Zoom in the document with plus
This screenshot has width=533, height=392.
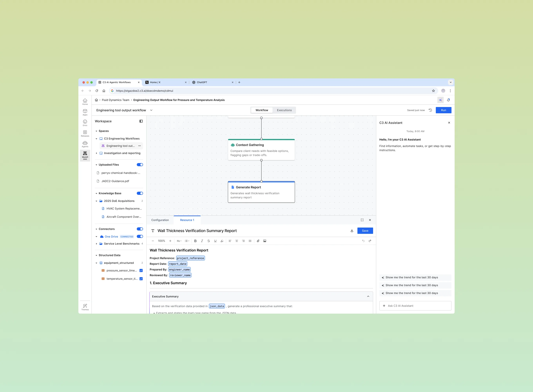(170, 241)
